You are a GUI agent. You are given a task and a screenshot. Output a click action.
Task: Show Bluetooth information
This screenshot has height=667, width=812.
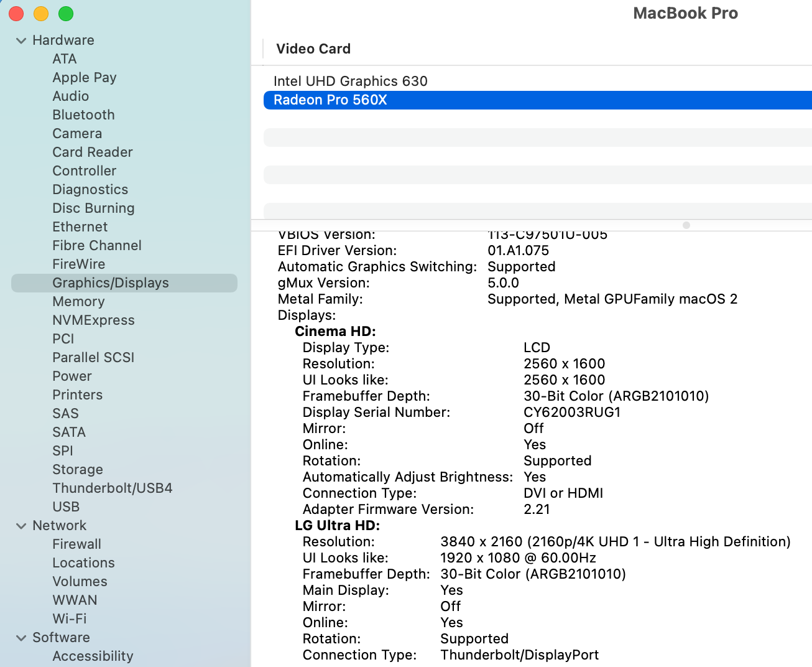click(84, 115)
